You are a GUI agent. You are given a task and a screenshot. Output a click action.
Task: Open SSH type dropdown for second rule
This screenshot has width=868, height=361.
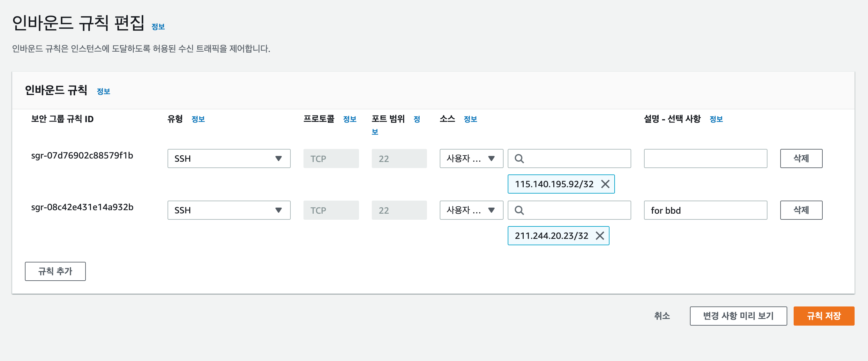click(229, 210)
